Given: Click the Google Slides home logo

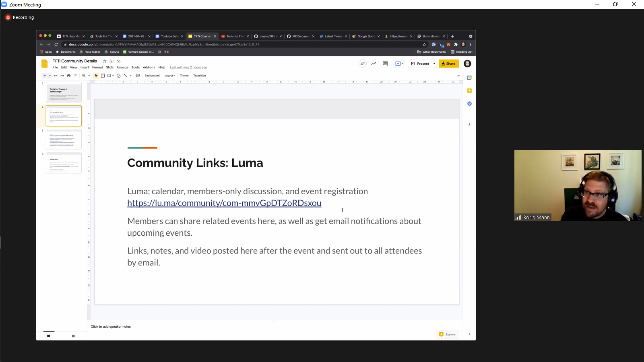Looking at the screenshot, I should (x=45, y=64).
